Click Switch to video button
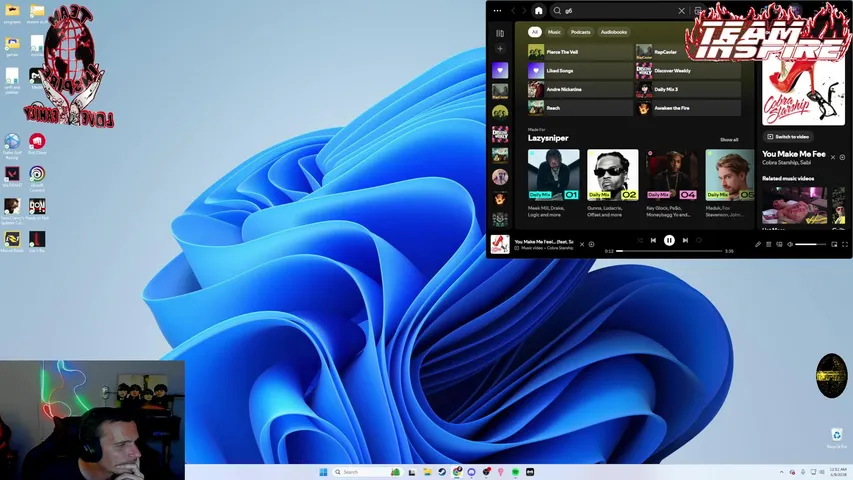 click(788, 137)
